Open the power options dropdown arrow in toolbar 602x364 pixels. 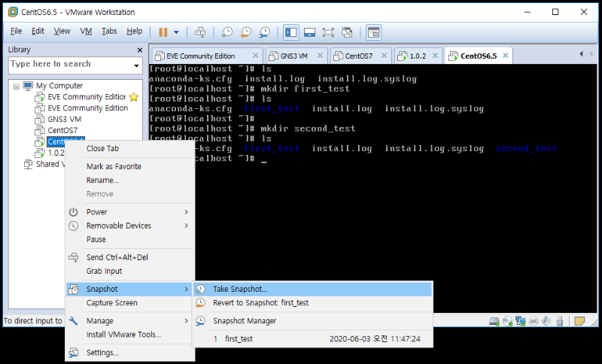[176, 32]
